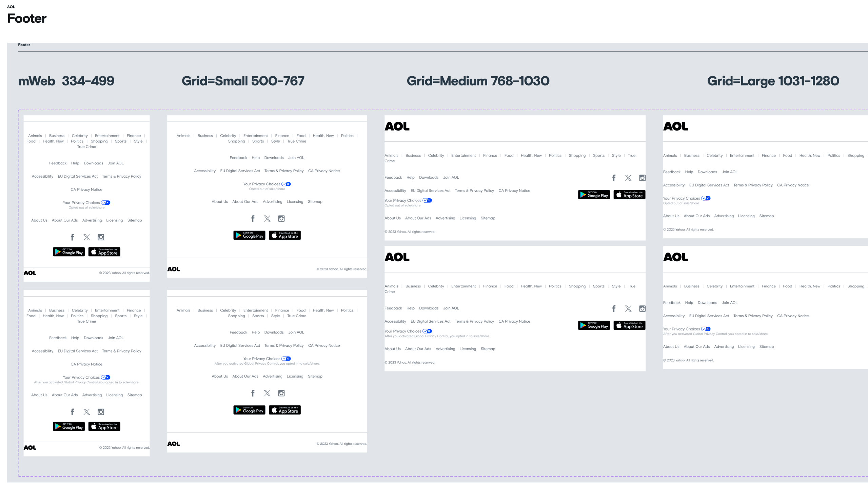The width and height of the screenshot is (868, 484).
Task: Click Instagram icon in Grid=Small opted-out footer
Action: click(281, 219)
